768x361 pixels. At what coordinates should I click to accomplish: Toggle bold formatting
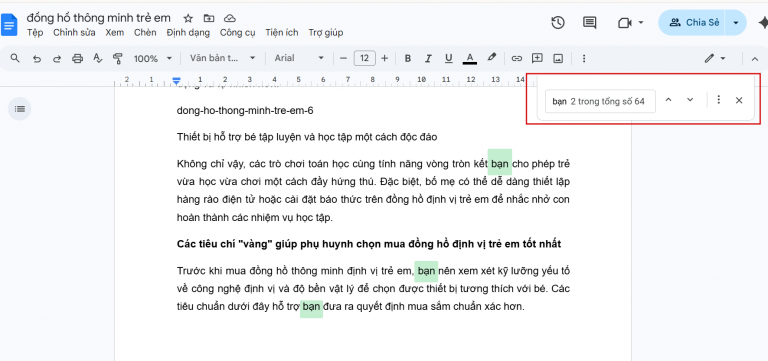click(408, 59)
